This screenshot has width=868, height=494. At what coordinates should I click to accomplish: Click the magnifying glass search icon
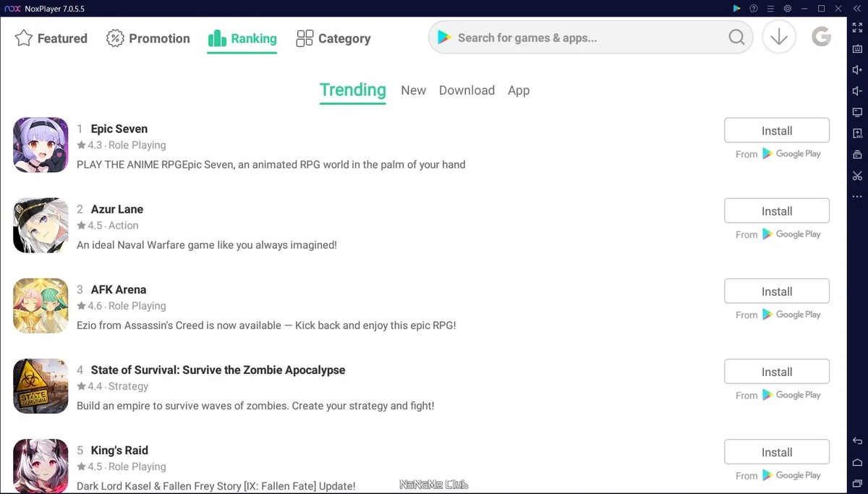[736, 38]
